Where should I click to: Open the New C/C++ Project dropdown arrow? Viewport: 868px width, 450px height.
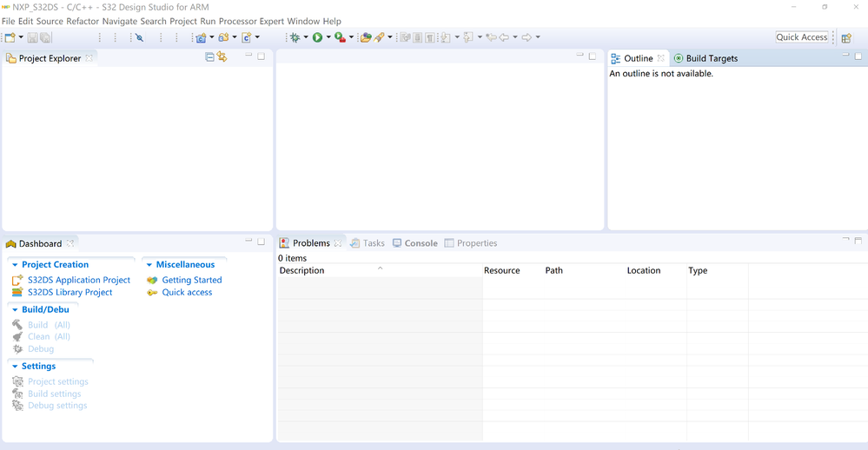point(211,37)
